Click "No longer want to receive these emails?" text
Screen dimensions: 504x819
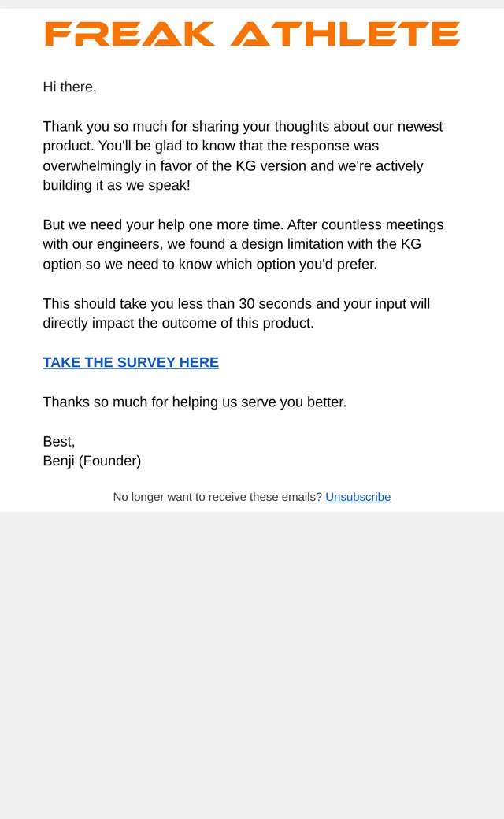(218, 497)
